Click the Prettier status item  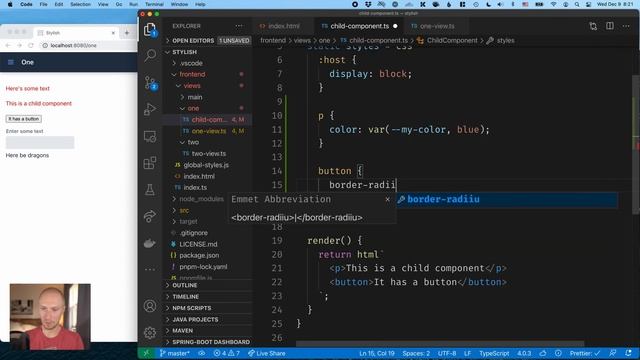584,353
